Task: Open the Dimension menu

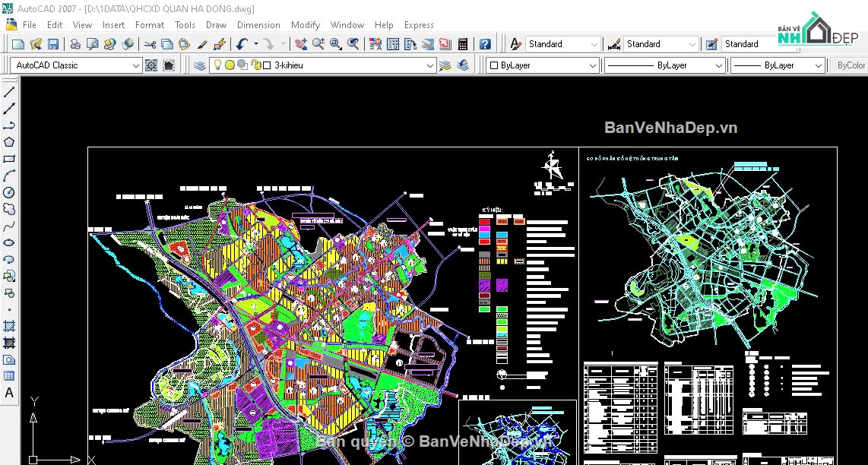Action: 258,25
